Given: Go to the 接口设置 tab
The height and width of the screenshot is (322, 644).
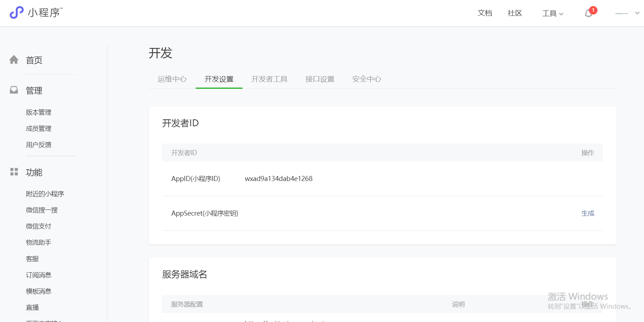Looking at the screenshot, I should click(x=320, y=79).
